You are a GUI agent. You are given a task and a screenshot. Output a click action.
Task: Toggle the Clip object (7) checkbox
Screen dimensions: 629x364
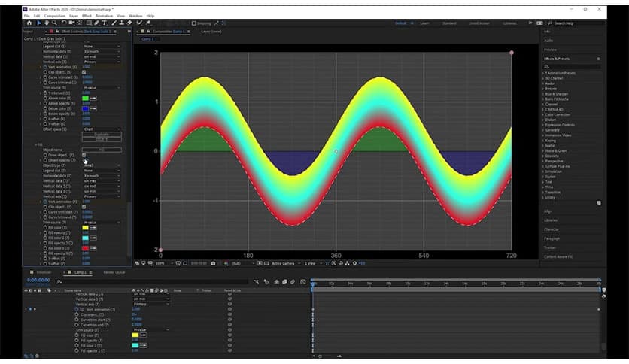[x=84, y=207]
